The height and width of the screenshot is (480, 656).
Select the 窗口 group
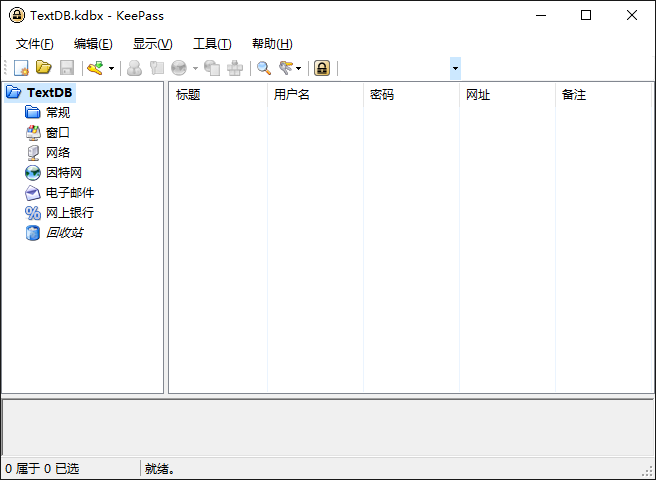point(58,132)
